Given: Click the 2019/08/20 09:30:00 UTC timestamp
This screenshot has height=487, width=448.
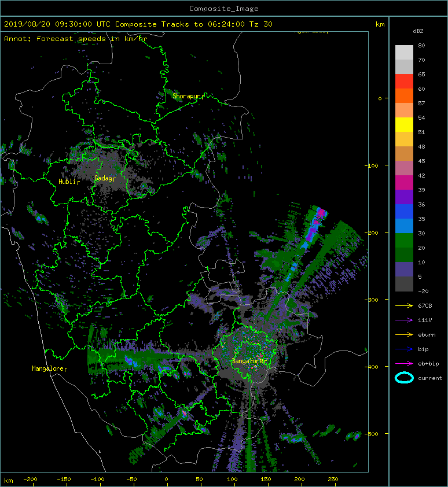Looking at the screenshot, I should [x=57, y=24].
